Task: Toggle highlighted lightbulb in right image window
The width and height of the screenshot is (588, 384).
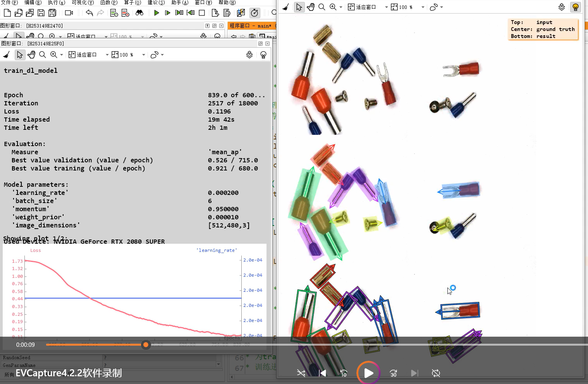Action: [x=576, y=7]
